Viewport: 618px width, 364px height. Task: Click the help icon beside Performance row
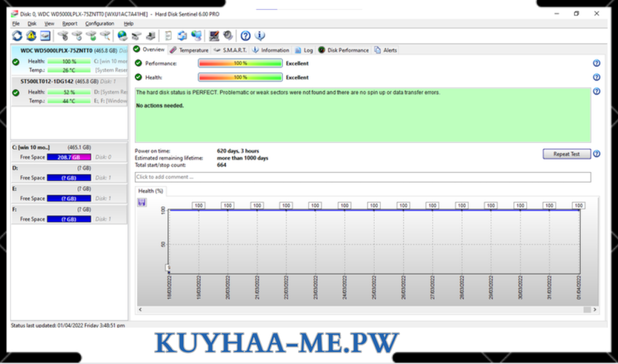click(597, 63)
